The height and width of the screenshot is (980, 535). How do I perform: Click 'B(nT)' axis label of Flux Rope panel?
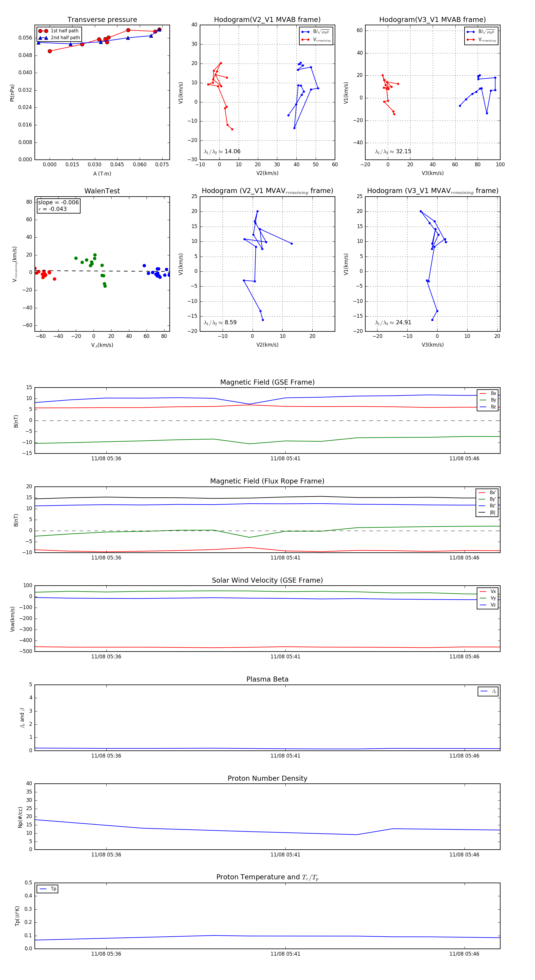tap(16, 520)
